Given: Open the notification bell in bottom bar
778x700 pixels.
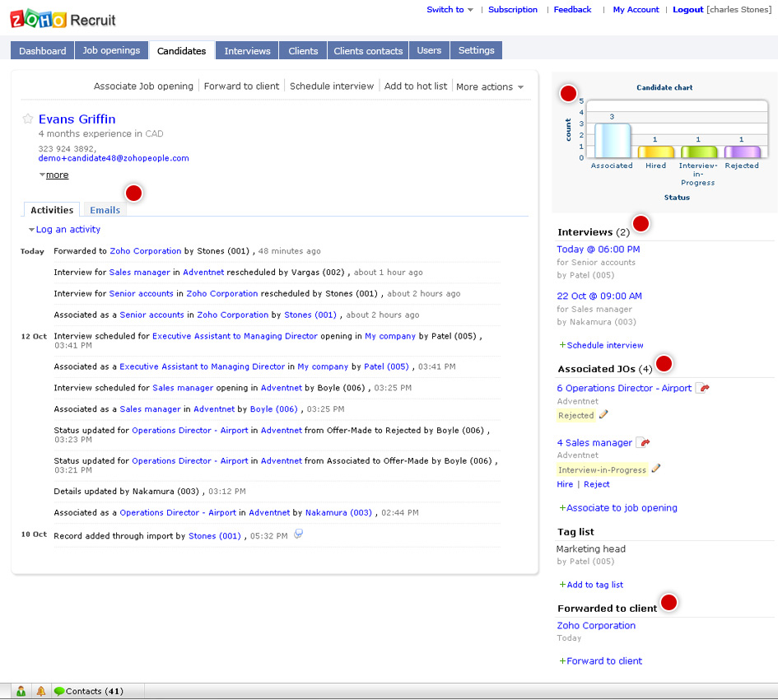Looking at the screenshot, I should (x=40, y=691).
